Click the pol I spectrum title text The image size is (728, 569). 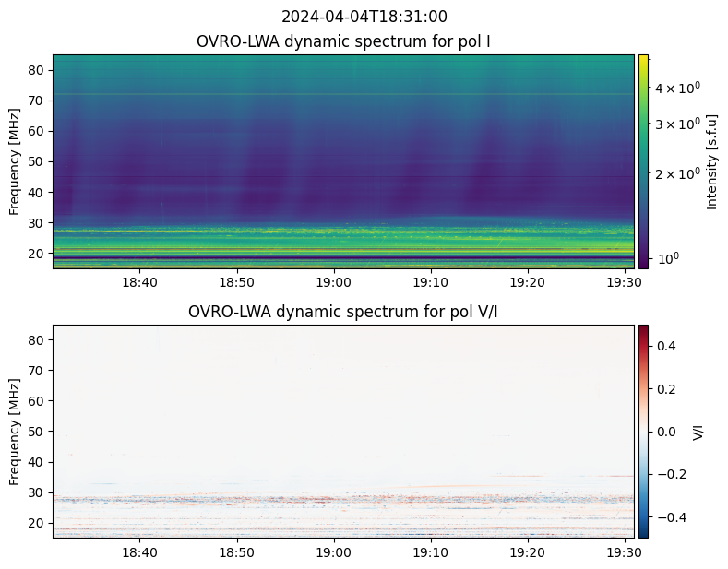[343, 41]
